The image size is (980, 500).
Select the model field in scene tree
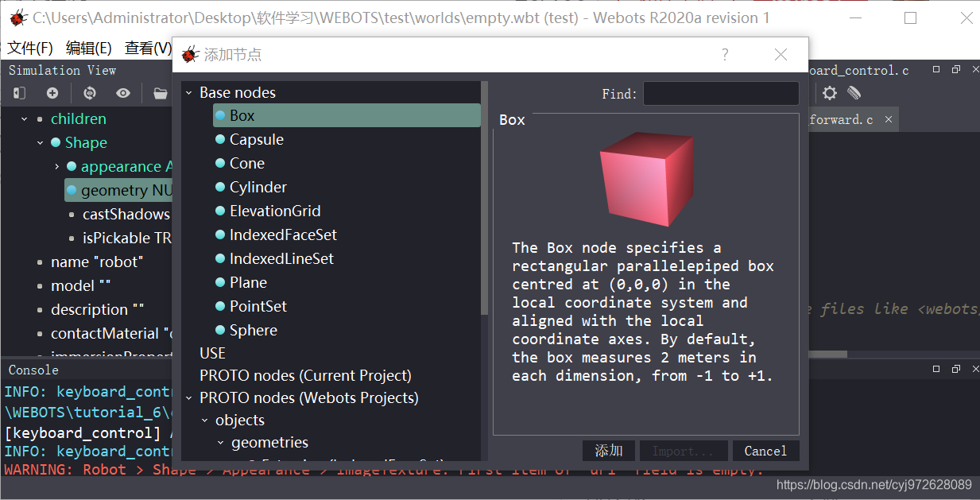pyautogui.click(x=81, y=285)
